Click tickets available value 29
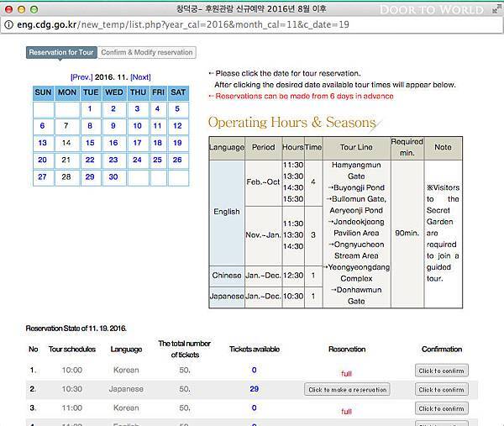Viewport: 504px width, 426px height. click(x=255, y=389)
